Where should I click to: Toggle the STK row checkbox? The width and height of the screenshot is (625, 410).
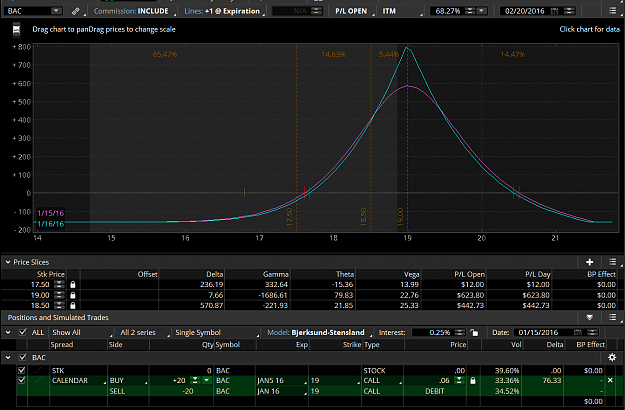[22, 370]
